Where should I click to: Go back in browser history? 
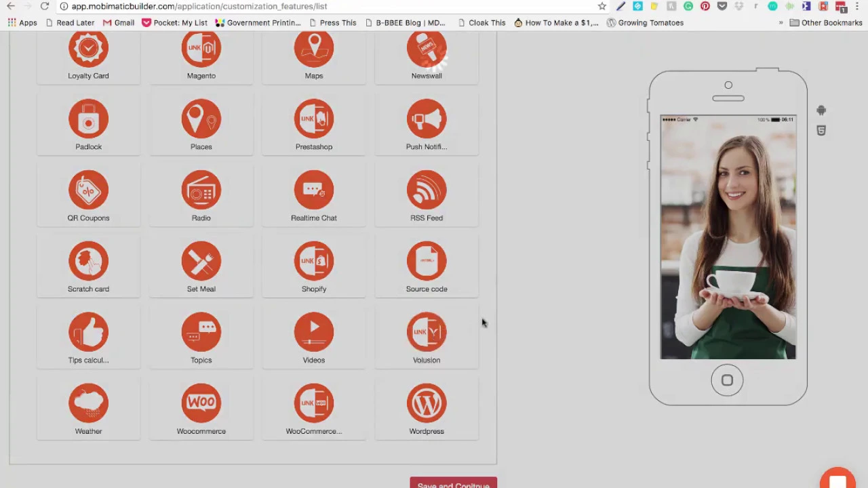tap(11, 6)
